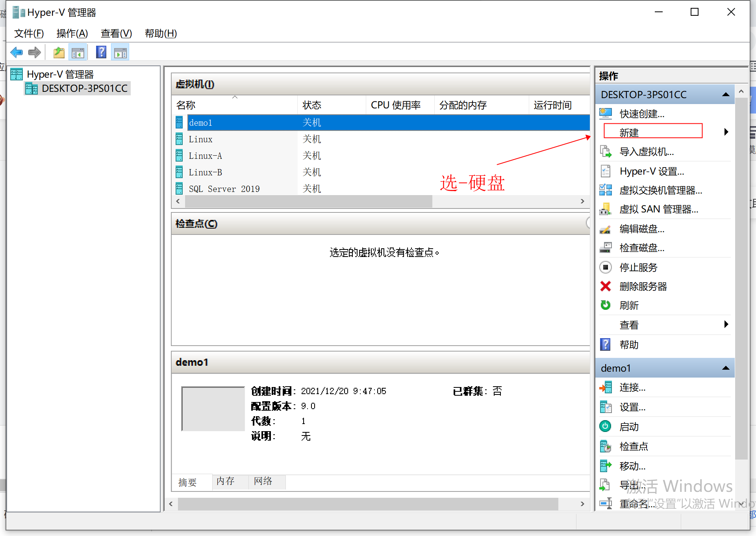
Task: Collapse the DESKTOP-3PS01CC actions section
Action: pos(726,95)
